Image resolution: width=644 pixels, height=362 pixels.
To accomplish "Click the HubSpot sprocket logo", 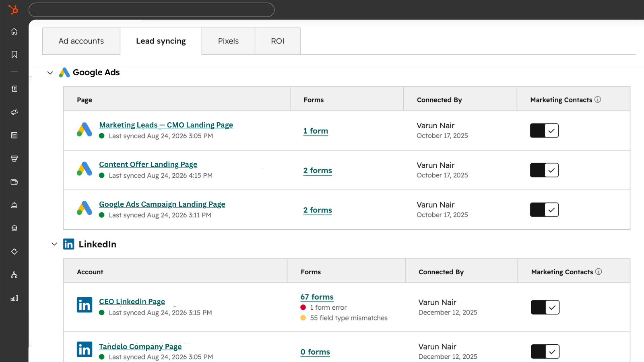I will (x=14, y=9).
